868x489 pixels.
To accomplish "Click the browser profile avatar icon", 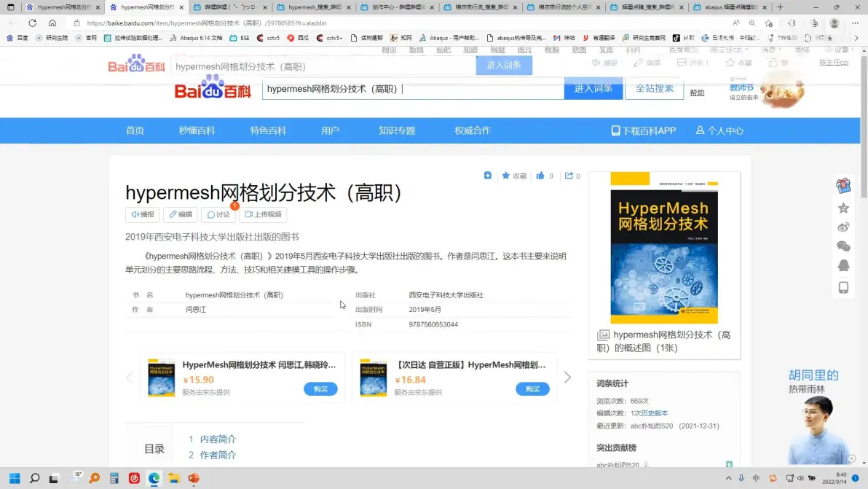I will [x=835, y=23].
